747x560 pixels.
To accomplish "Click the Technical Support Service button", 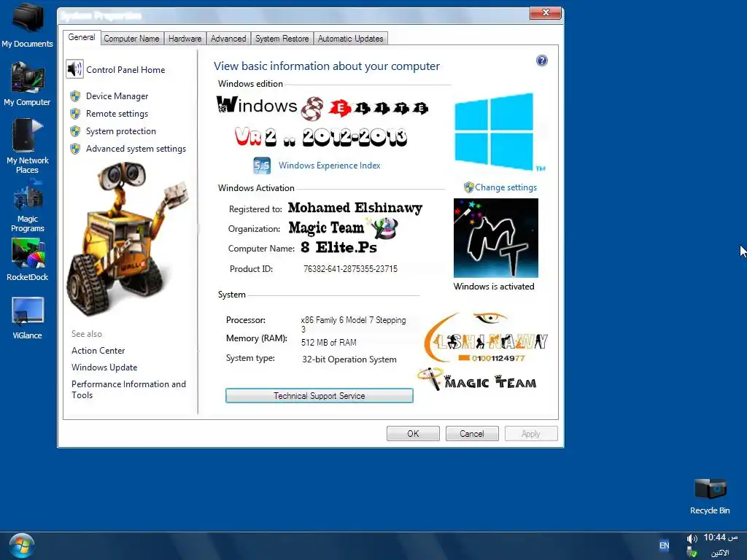I will pos(320,396).
